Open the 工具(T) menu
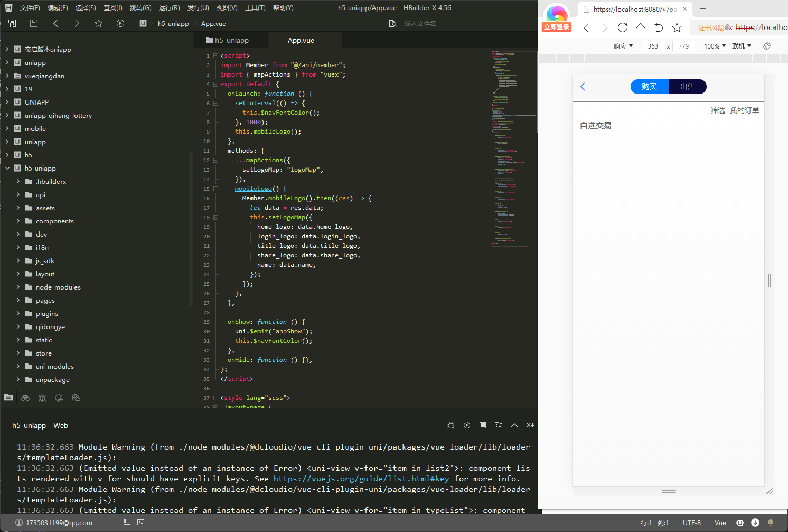The image size is (788, 532). pyautogui.click(x=255, y=8)
